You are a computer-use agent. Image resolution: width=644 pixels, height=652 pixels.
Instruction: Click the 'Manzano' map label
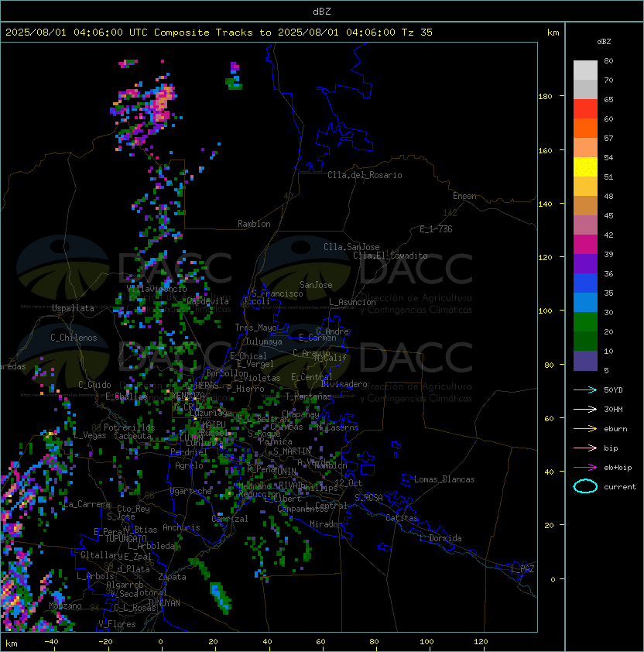pyautogui.click(x=65, y=606)
